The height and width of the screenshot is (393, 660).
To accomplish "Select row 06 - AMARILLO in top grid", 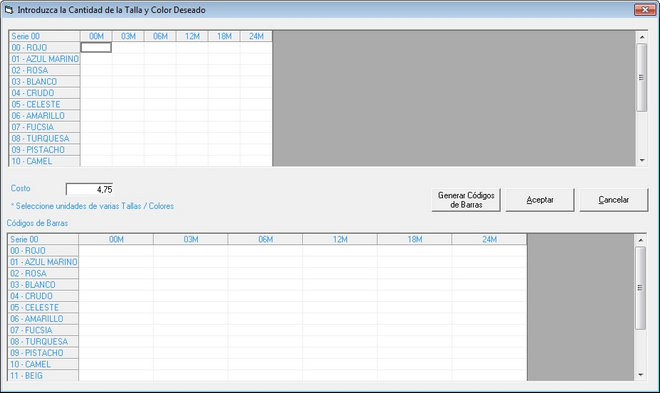I will point(44,116).
